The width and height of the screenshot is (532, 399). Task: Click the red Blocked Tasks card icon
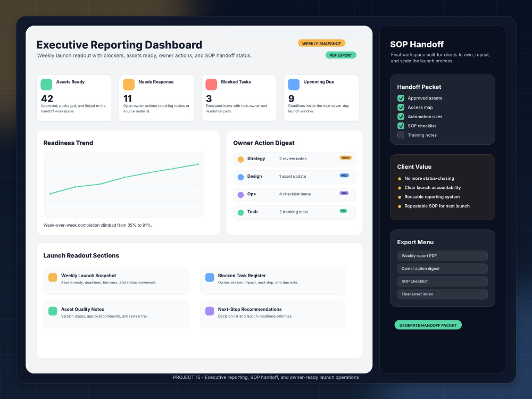click(211, 85)
